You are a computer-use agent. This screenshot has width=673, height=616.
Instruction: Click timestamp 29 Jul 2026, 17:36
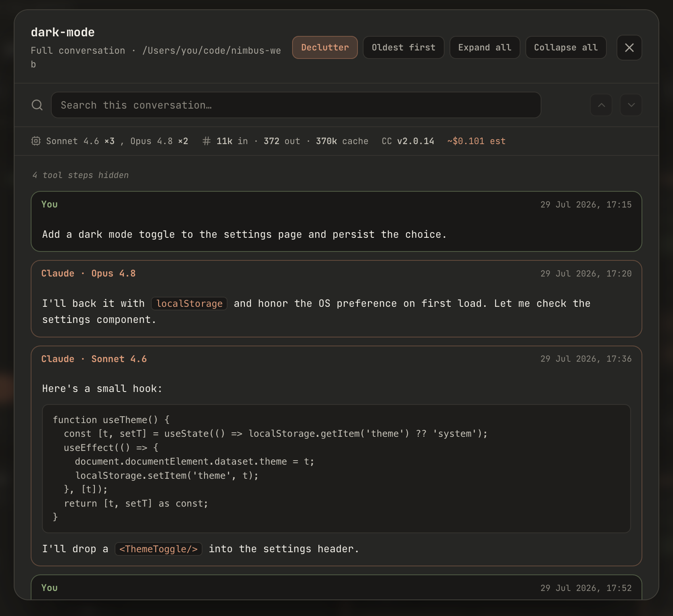586,359
